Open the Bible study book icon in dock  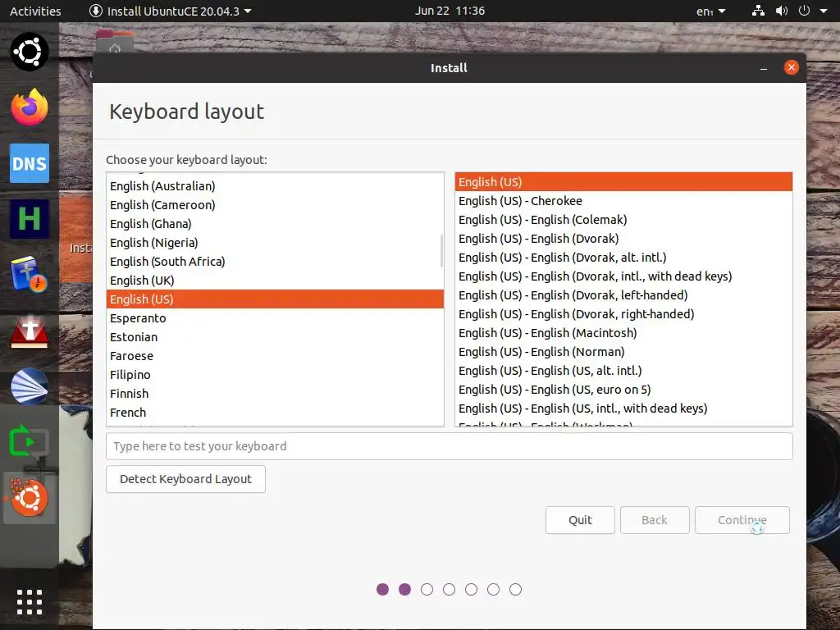(30, 274)
